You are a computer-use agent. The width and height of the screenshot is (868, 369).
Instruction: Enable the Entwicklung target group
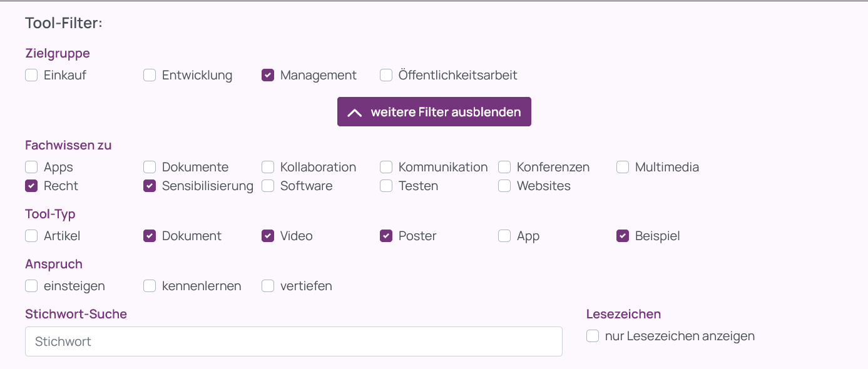click(x=150, y=76)
